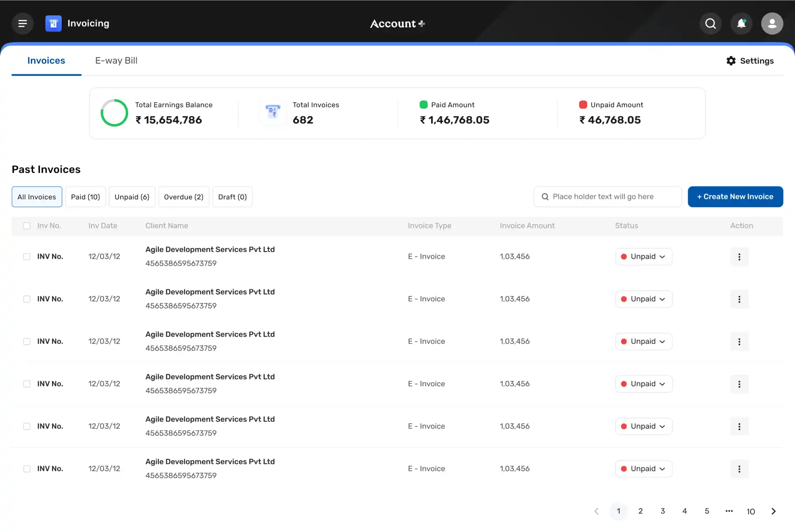Filter by Unpaid (6) invoices

click(x=132, y=197)
